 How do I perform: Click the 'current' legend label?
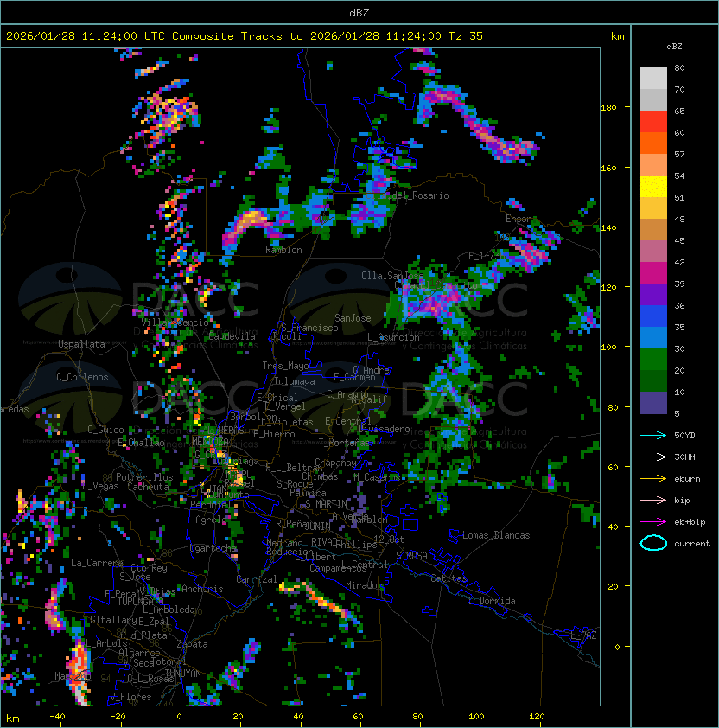click(692, 544)
